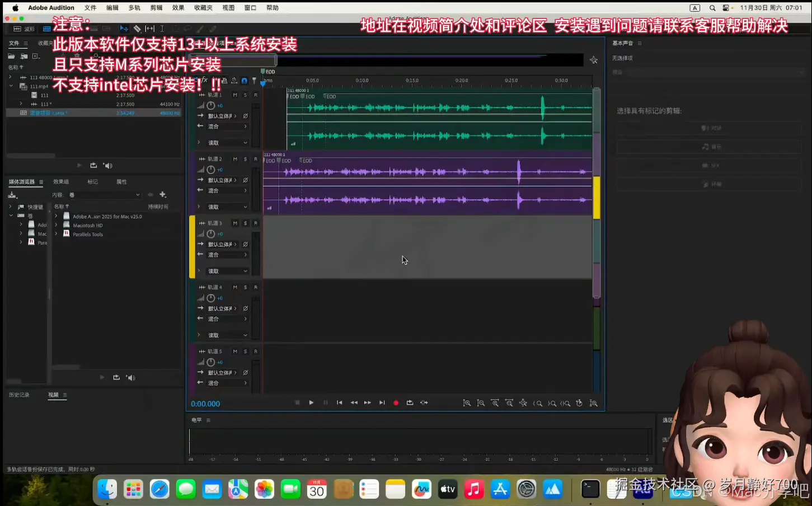
Task: Click the Zoom In icon in the transport bar
Action: pos(467,402)
